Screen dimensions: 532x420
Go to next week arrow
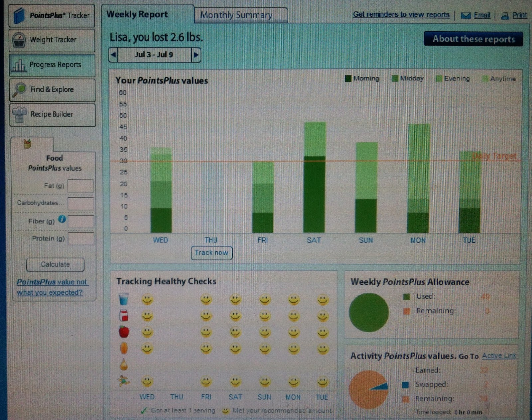[196, 55]
